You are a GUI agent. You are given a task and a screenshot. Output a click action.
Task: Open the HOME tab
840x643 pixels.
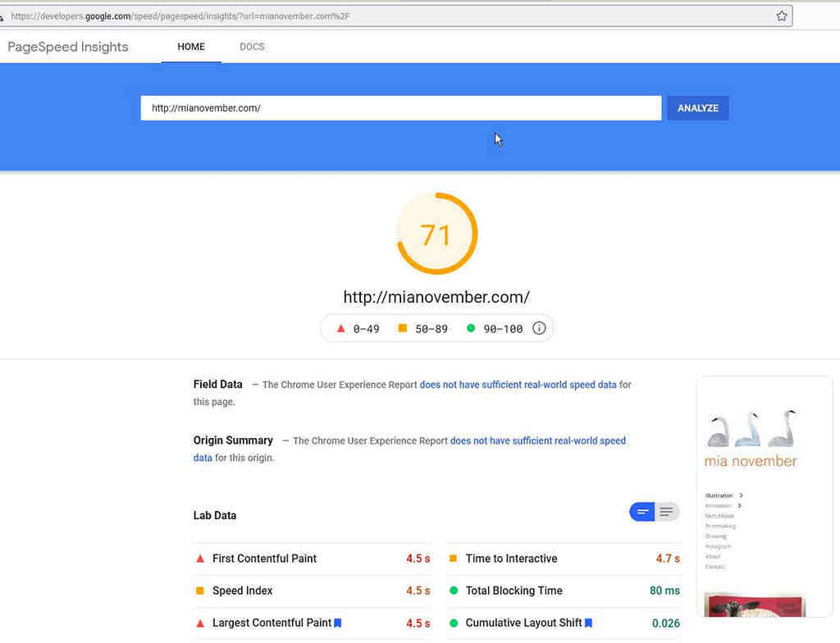pyautogui.click(x=191, y=47)
